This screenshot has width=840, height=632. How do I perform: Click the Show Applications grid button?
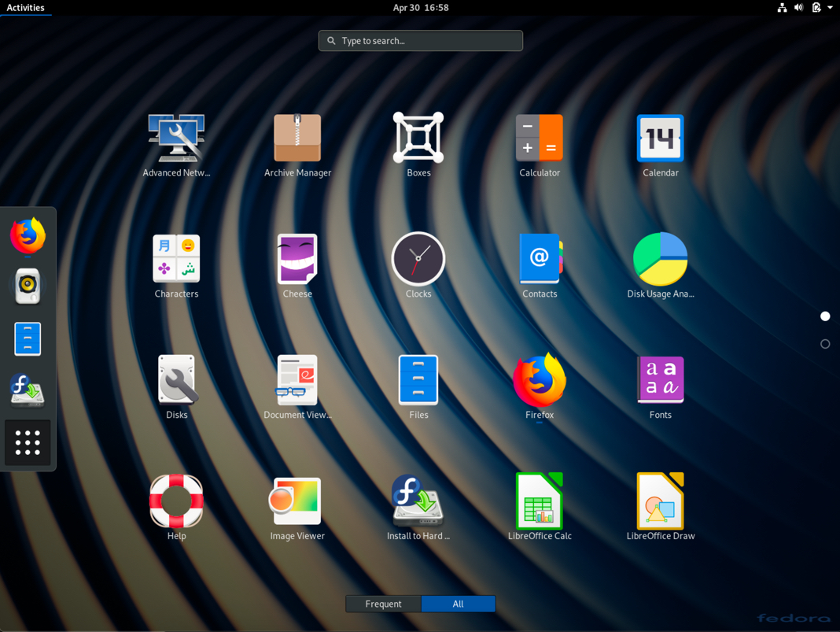click(28, 442)
